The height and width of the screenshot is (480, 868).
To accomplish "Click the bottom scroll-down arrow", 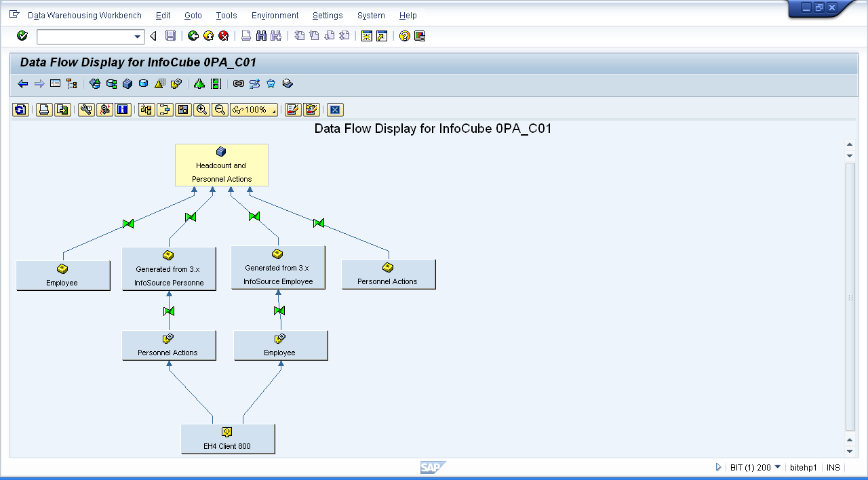I will 850,452.
